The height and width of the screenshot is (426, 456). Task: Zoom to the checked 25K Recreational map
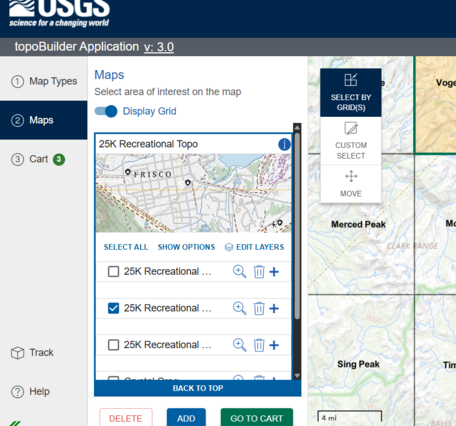click(239, 308)
